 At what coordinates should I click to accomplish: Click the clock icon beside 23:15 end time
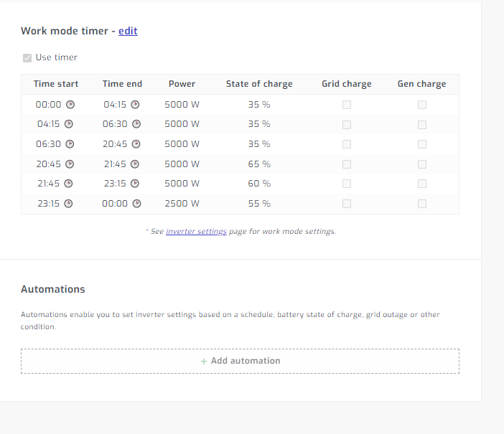point(135,184)
